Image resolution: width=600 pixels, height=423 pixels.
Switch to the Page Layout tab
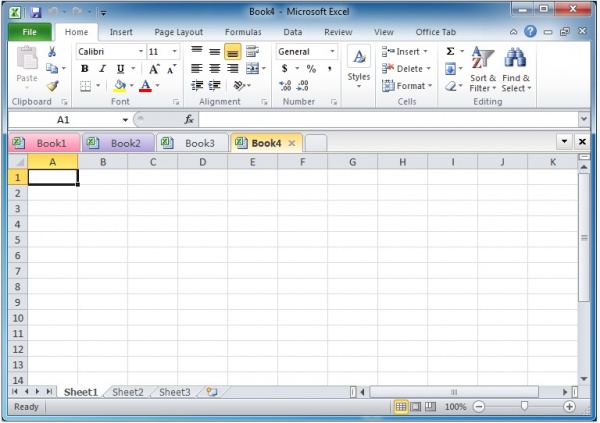tap(178, 32)
